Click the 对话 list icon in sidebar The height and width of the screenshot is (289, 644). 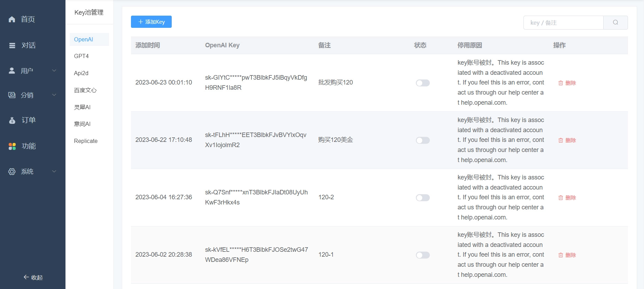point(12,46)
